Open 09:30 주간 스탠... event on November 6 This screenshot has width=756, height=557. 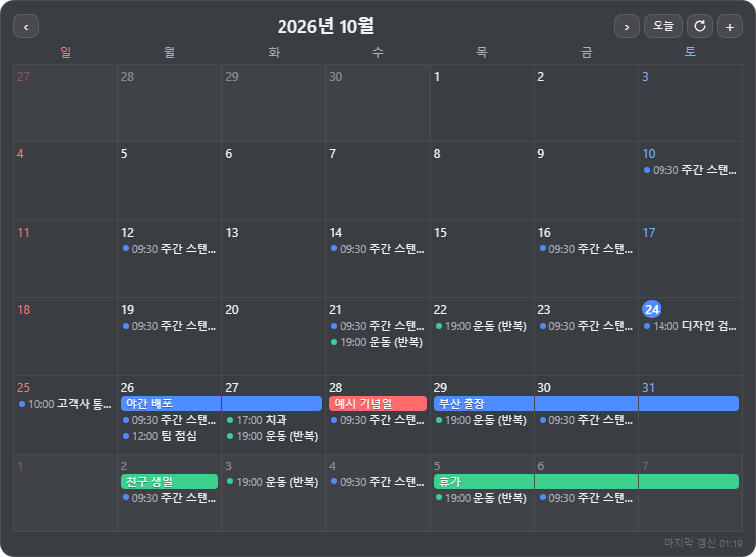[x=586, y=498]
